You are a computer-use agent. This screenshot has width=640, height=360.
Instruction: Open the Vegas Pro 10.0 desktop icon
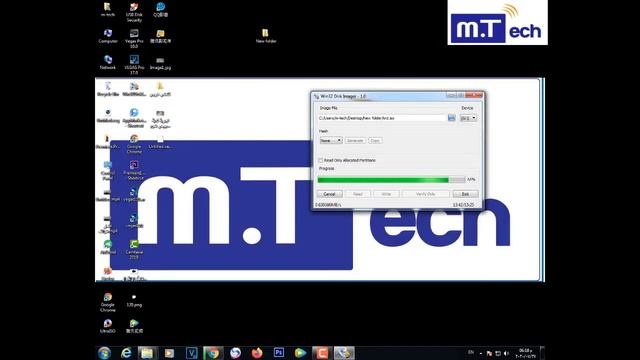pyautogui.click(x=134, y=38)
